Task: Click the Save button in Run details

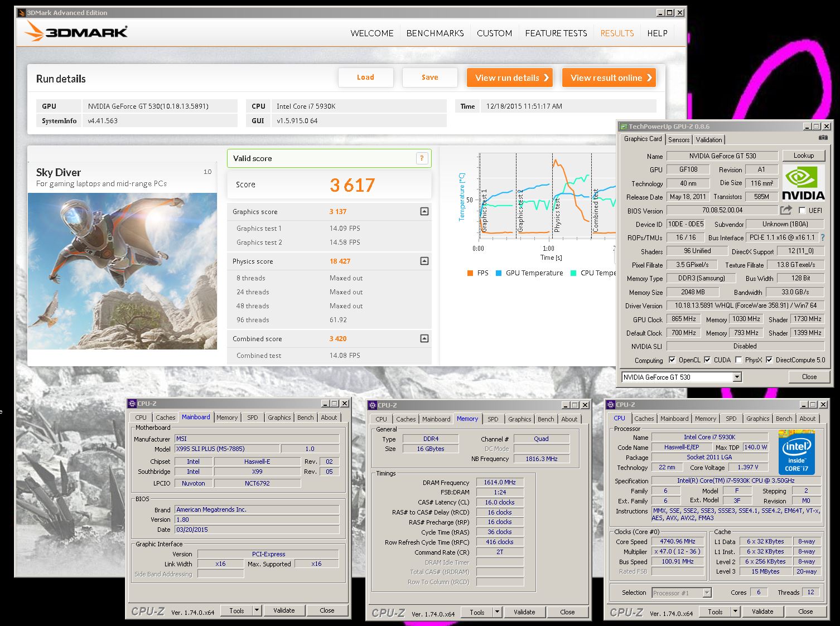Action: [x=429, y=77]
